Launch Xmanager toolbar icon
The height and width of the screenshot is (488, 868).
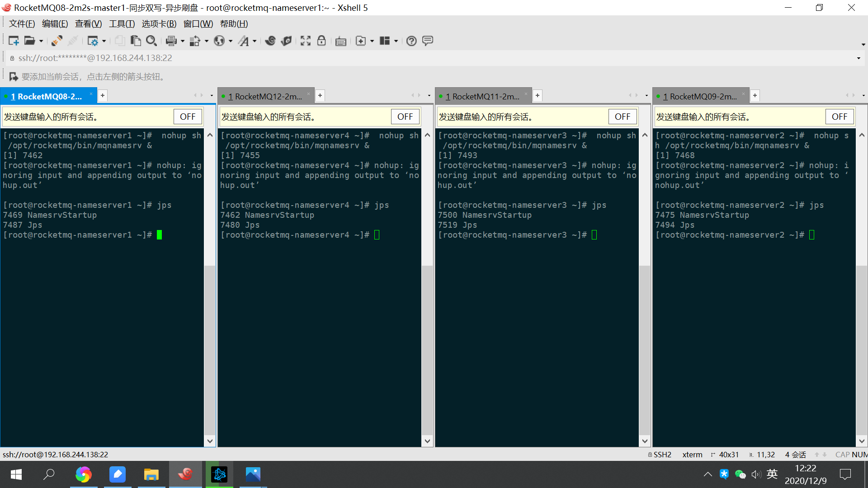point(286,41)
